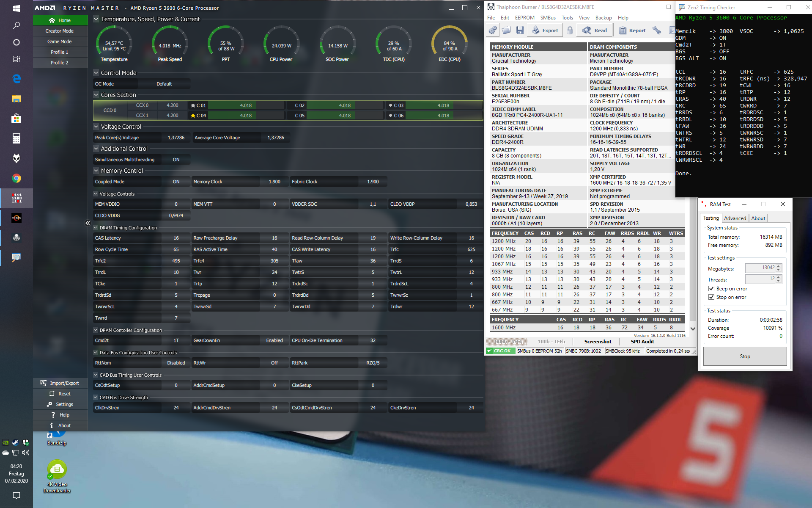Switch to the Advanced tab in RAM Test
The height and width of the screenshot is (508, 812).
[735, 218]
